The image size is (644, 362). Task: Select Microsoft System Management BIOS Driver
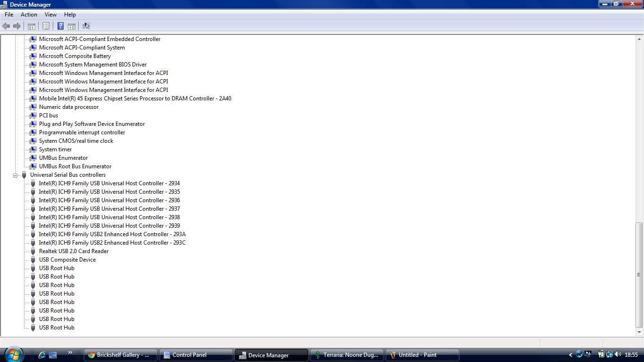(x=93, y=65)
